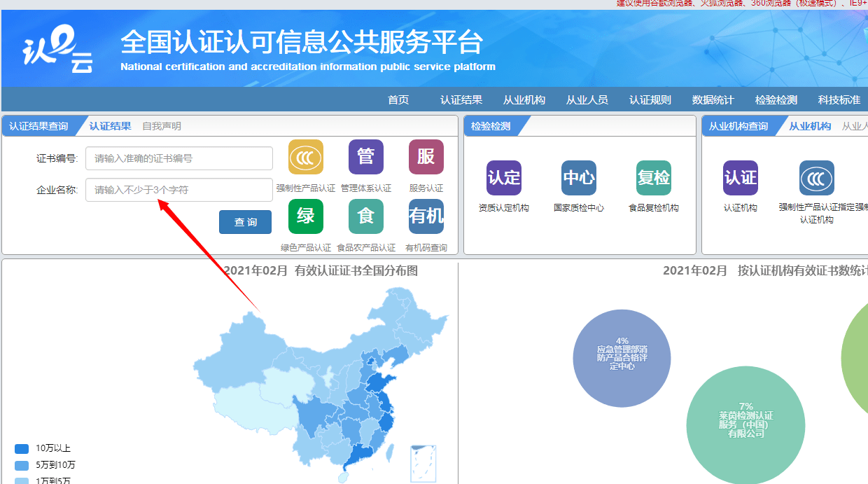868x484 pixels.
Task: Click the 检验检测 panel header
Action: pyautogui.click(x=491, y=126)
